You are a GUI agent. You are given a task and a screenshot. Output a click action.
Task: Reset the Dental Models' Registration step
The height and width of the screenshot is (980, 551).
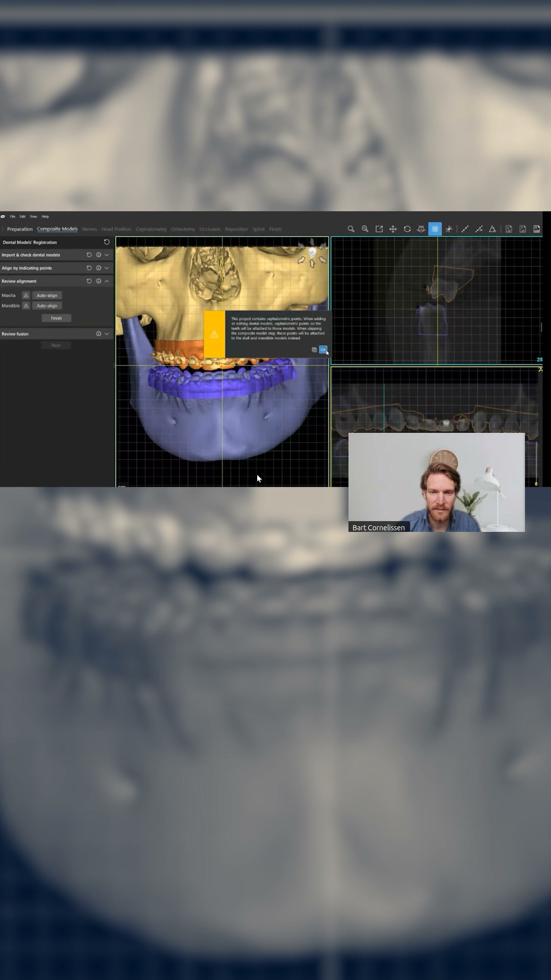[x=107, y=242]
